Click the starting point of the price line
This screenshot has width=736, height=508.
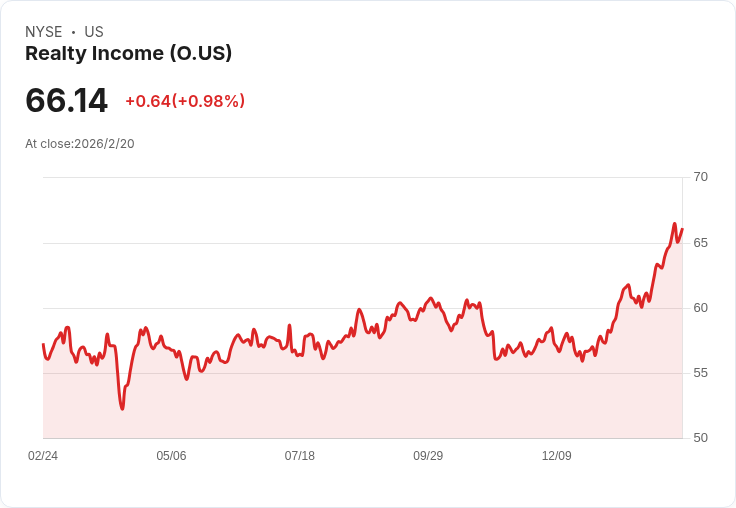[x=43, y=345]
